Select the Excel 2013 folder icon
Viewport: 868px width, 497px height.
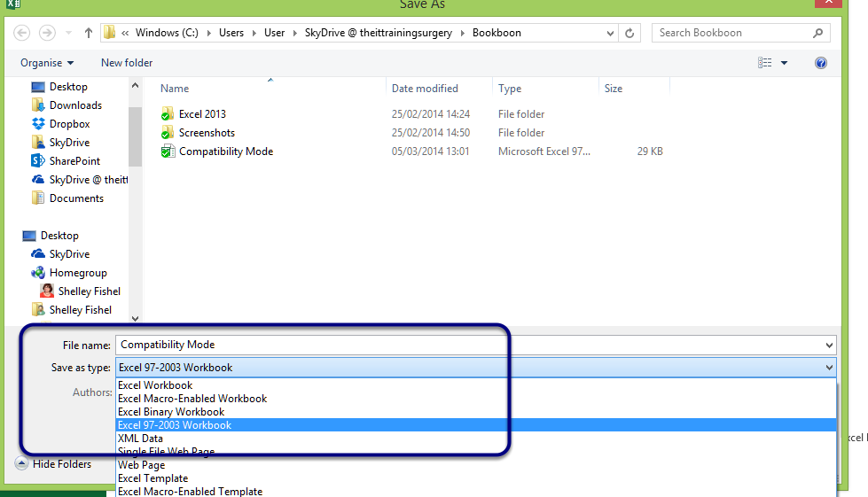(168, 114)
